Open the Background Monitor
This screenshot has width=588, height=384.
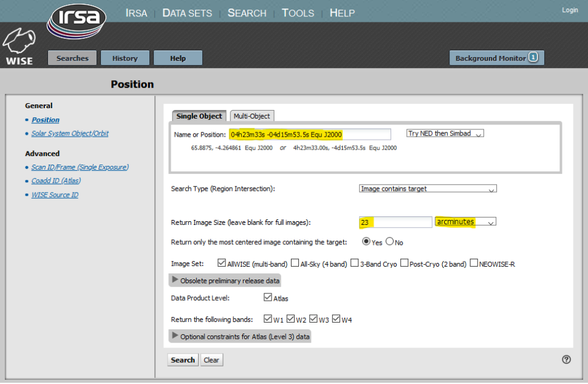[x=496, y=58]
